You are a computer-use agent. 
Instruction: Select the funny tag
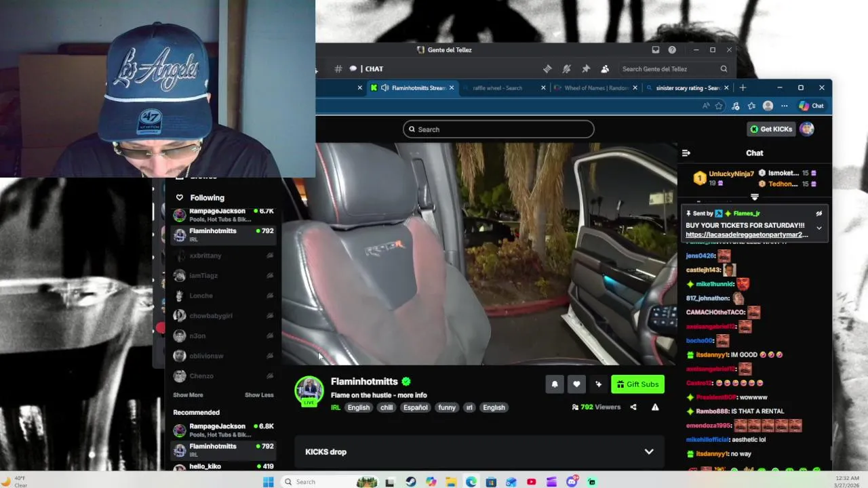point(447,407)
